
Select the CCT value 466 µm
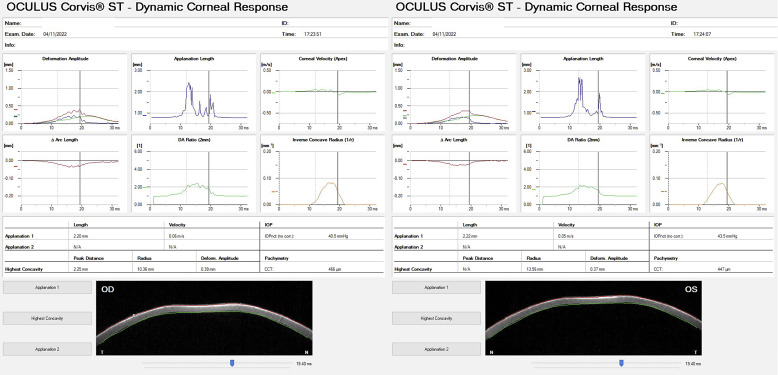pyautogui.click(x=335, y=269)
